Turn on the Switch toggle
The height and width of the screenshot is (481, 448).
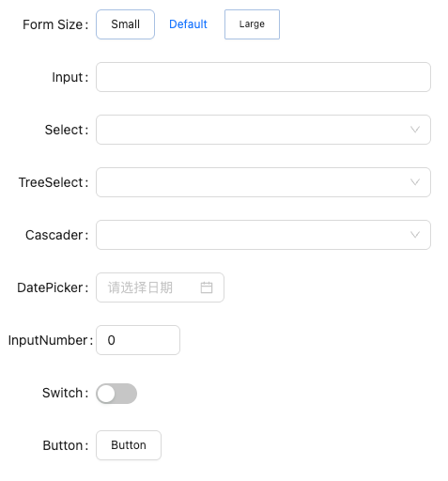click(116, 394)
